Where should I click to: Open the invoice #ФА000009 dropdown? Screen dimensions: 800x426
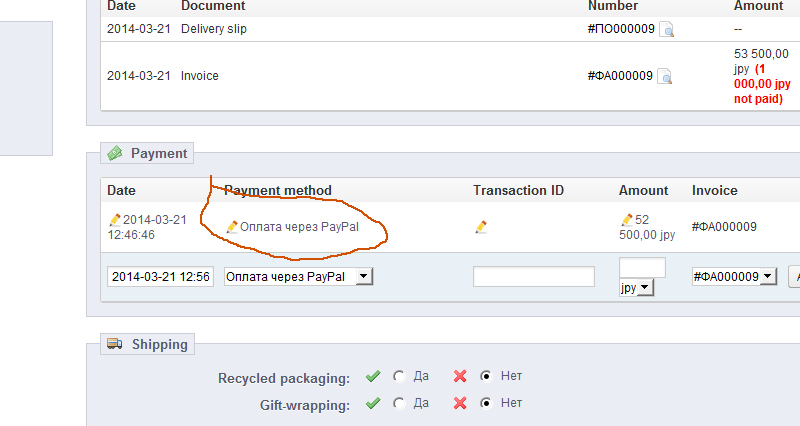click(x=768, y=277)
